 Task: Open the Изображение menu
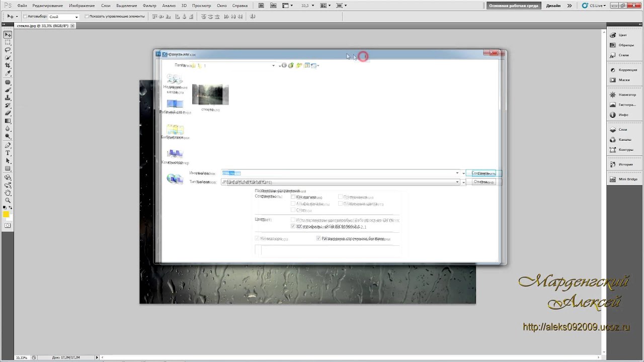click(83, 6)
